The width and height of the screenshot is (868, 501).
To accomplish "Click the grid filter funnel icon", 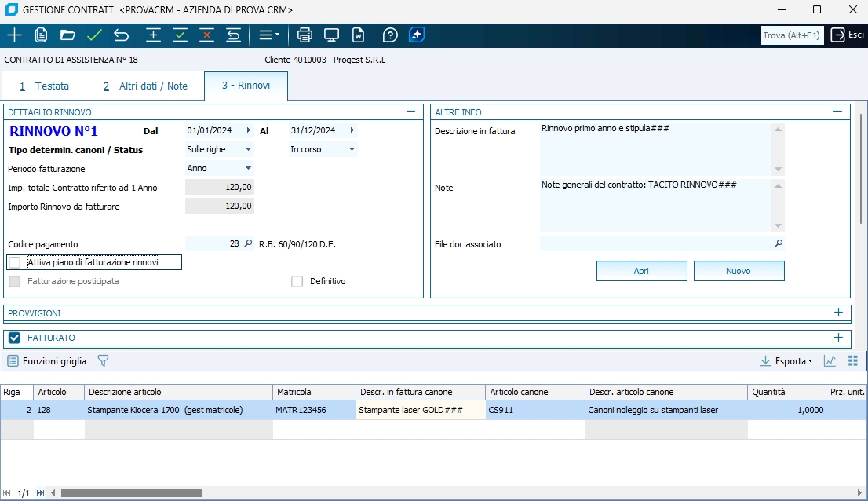I will click(x=103, y=361).
